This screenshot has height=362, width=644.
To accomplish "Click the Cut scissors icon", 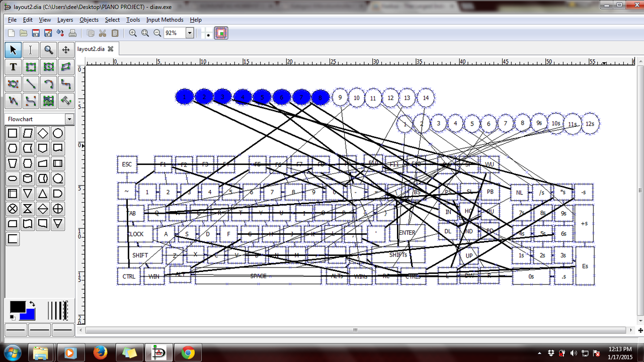I will tap(103, 33).
